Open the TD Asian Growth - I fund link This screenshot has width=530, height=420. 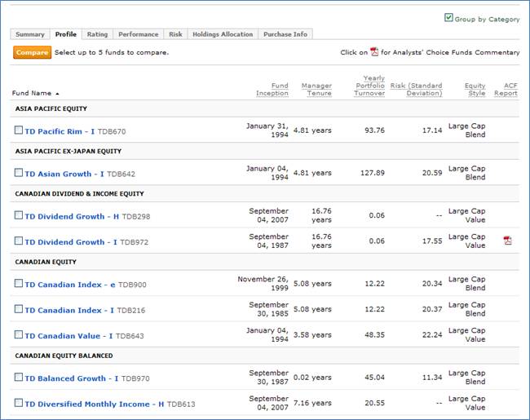click(64, 175)
